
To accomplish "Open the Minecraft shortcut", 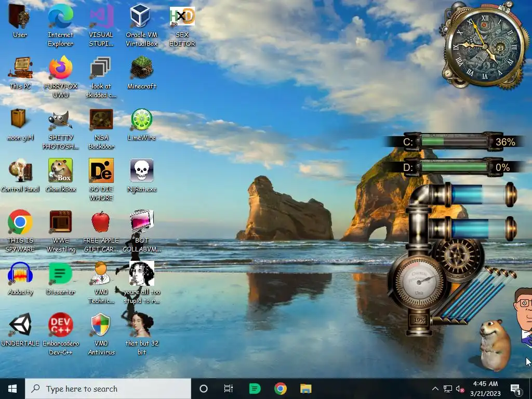I will (141, 73).
